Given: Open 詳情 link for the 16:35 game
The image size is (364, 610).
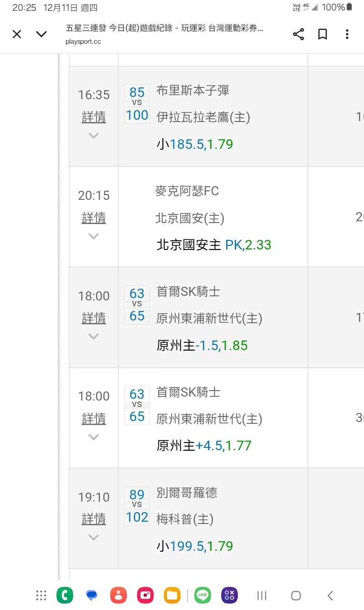Looking at the screenshot, I should pos(94,117).
